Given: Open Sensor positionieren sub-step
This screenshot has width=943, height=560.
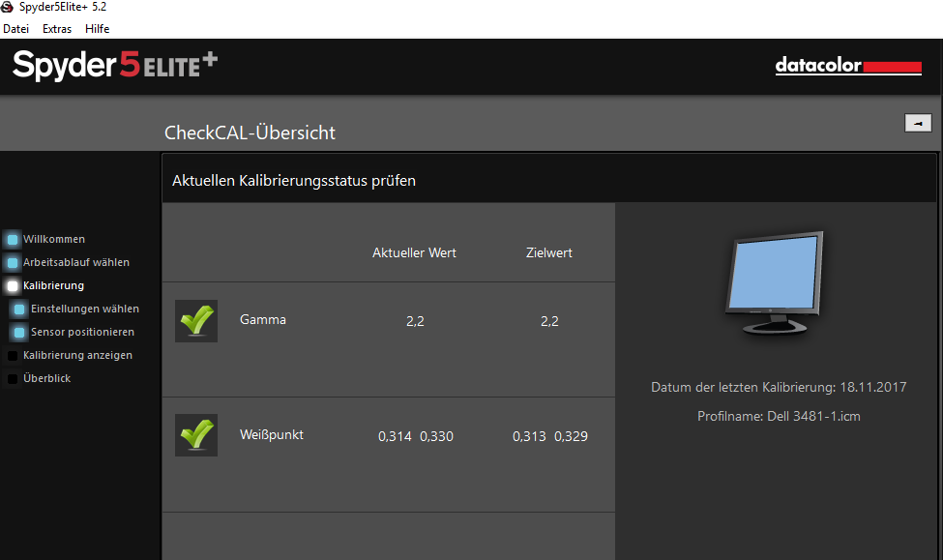Looking at the screenshot, I should click(82, 332).
